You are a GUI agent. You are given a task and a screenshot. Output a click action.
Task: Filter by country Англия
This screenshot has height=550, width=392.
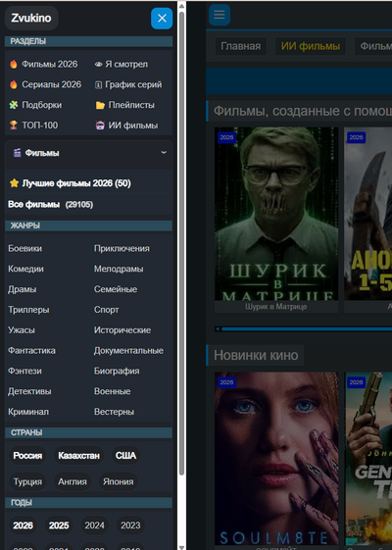73,481
